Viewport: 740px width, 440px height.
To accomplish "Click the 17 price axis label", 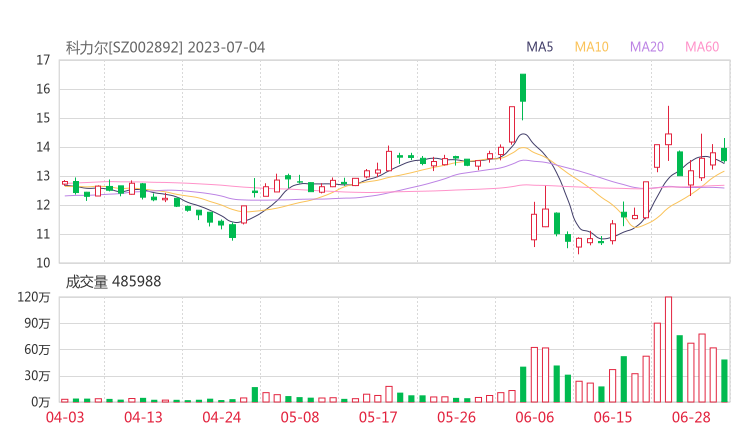I will (x=43, y=60).
